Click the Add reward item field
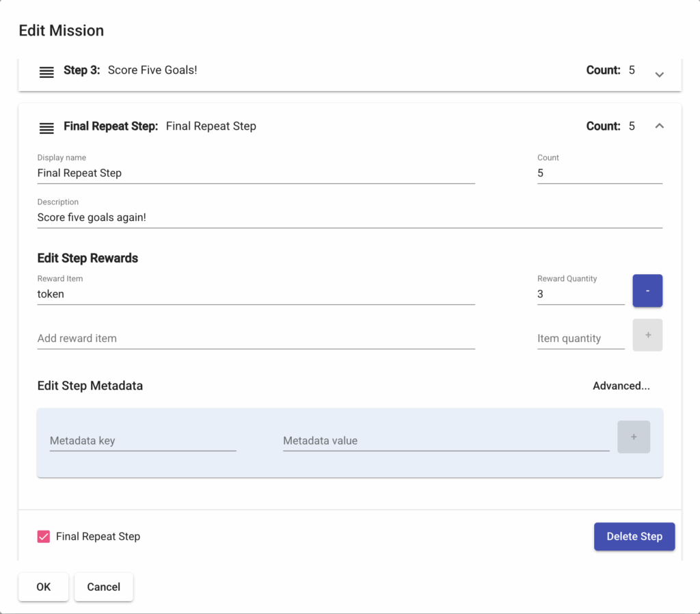This screenshot has width=700, height=614. point(256,338)
